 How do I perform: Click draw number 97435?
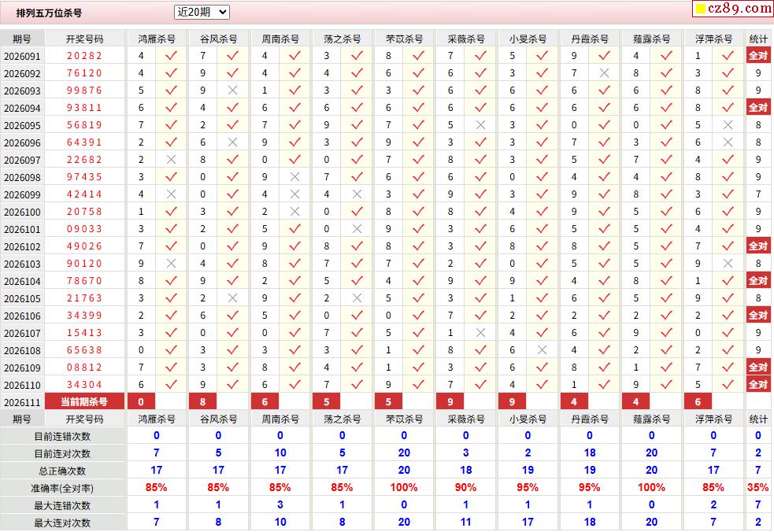pyautogui.click(x=84, y=176)
